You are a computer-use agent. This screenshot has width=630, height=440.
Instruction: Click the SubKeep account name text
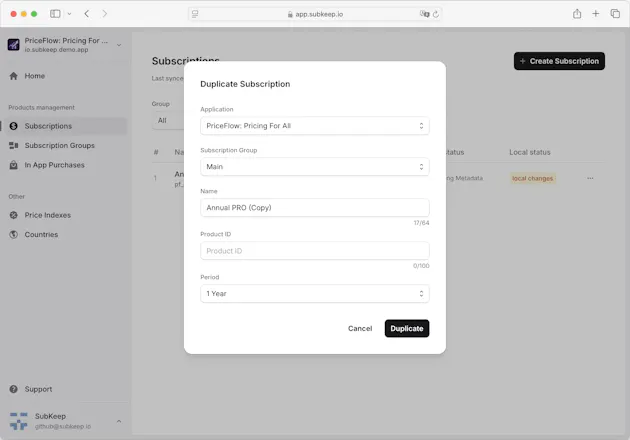(50, 416)
